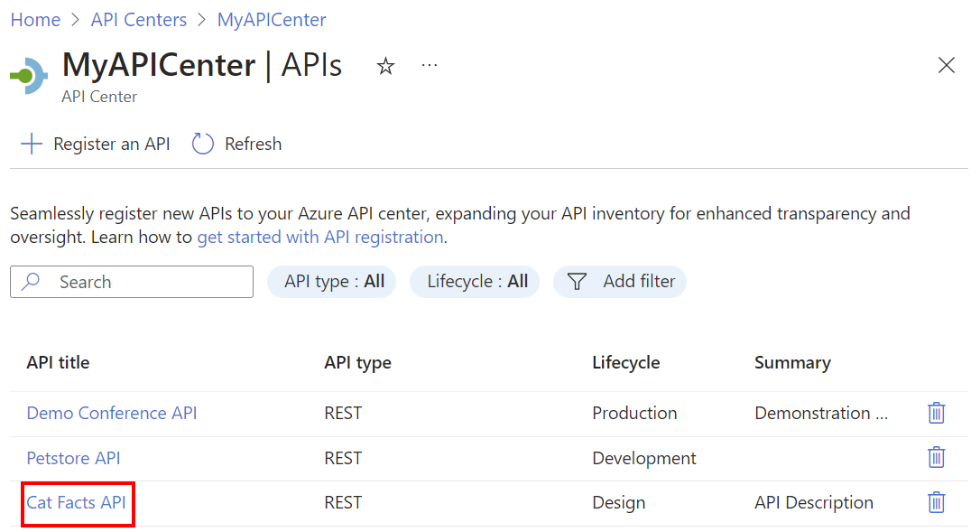Viewport: 980px width, 532px height.
Task: Delete Cat Facts API using the trash icon
Action: [936, 502]
